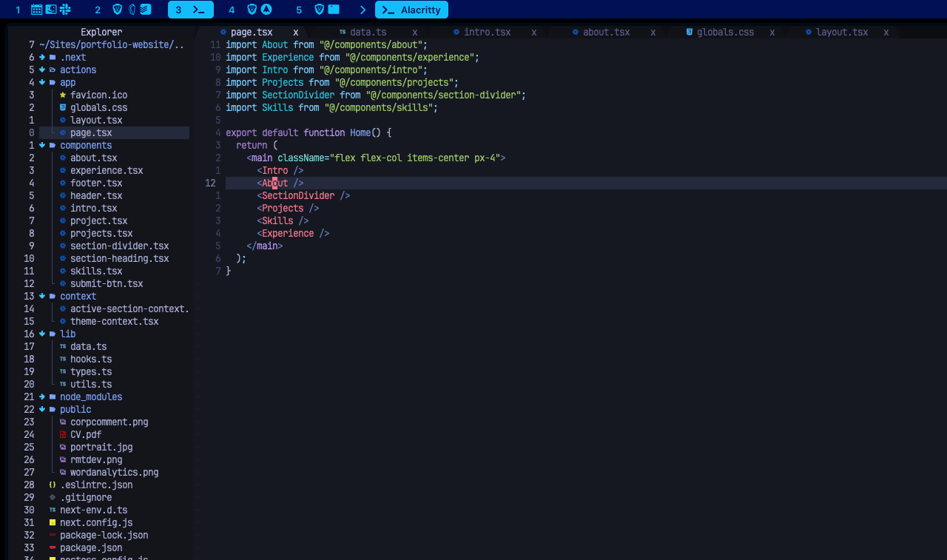Click the CSS icon next to globals.css in Explorer
947x560 pixels.
(x=63, y=108)
